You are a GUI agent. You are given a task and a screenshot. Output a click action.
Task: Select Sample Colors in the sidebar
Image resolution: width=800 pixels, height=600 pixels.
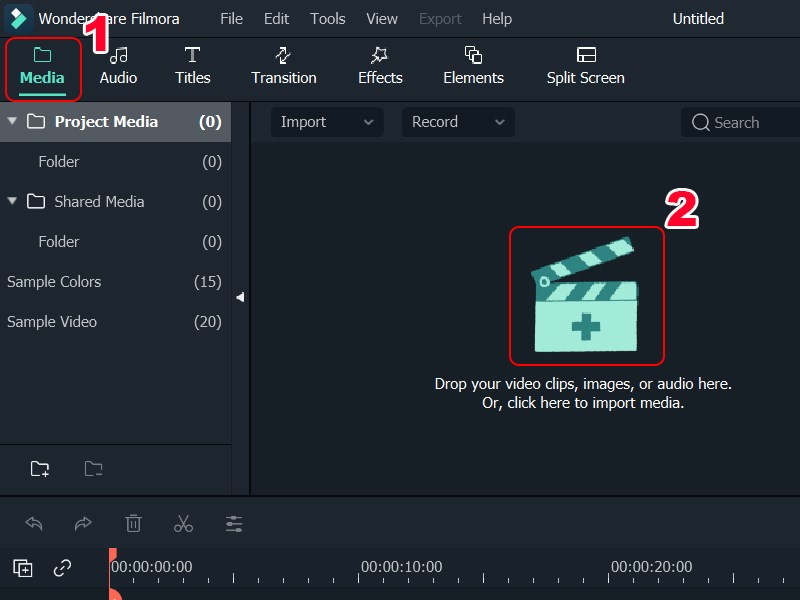click(54, 281)
